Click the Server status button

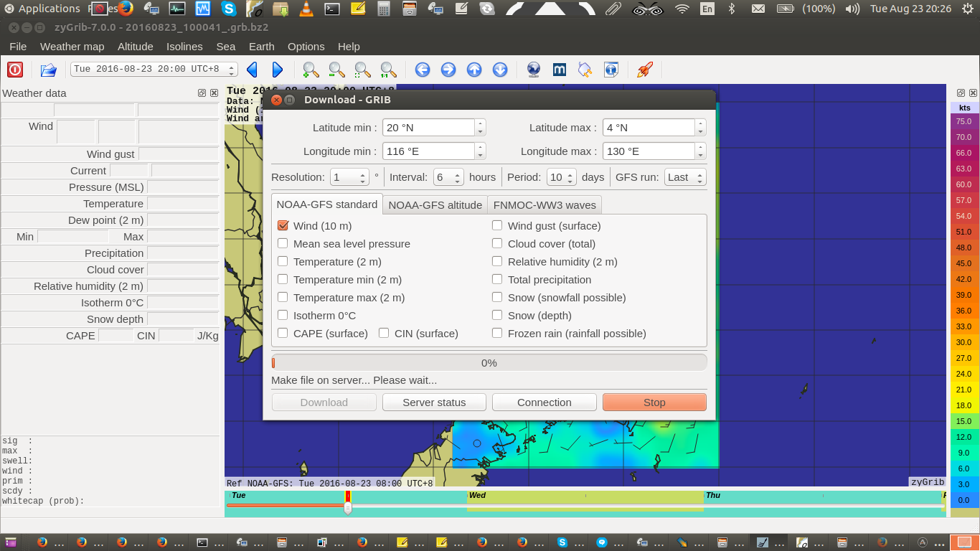pyautogui.click(x=434, y=402)
